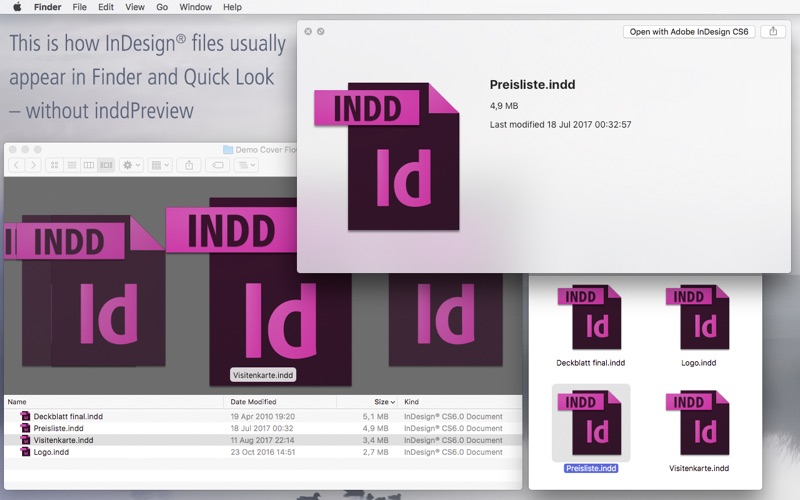Click the Finder forward navigation arrow
This screenshot has width=800, height=500.
click(x=33, y=165)
